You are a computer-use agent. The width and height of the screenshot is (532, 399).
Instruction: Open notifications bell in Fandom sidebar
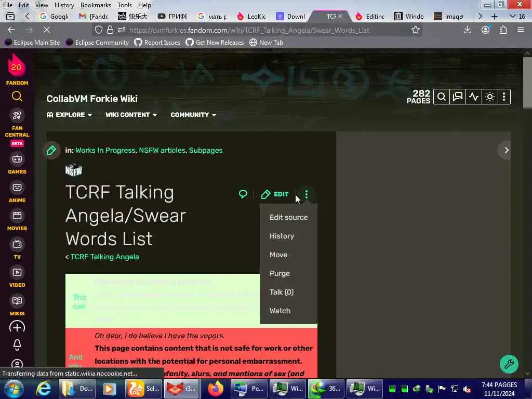coord(17,345)
